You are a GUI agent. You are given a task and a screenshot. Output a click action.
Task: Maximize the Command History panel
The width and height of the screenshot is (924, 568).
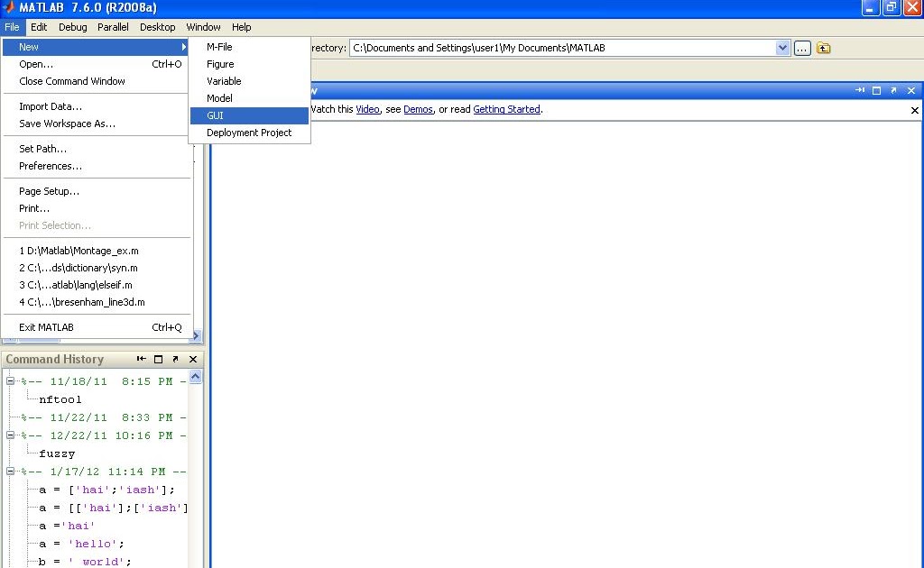click(x=160, y=359)
